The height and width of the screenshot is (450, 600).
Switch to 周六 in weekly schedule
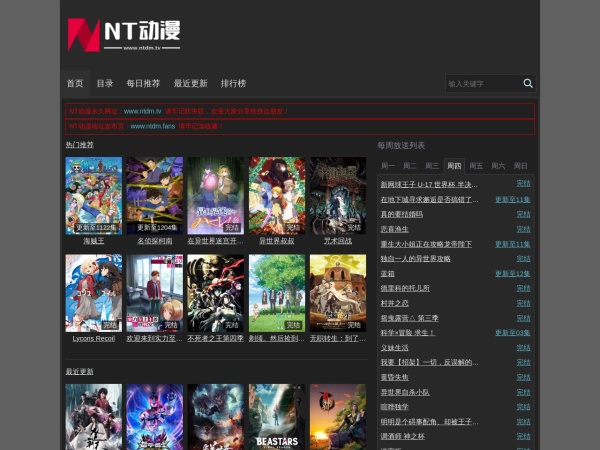point(498,165)
